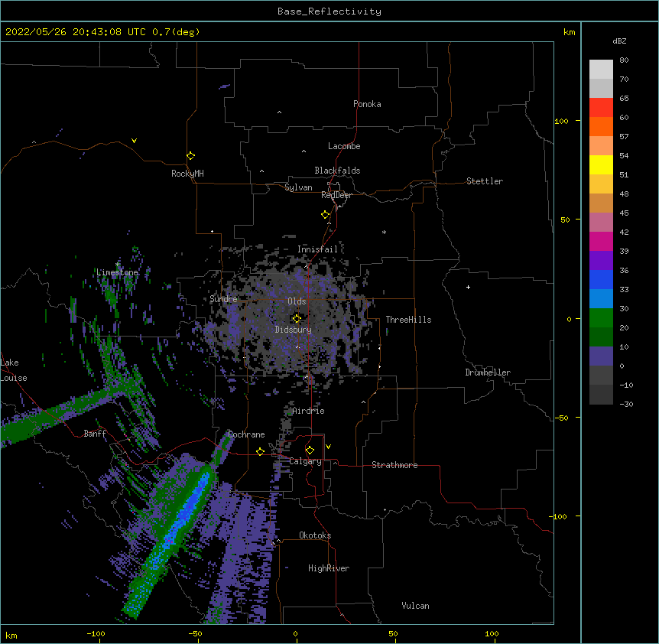
Task: Click the asterisk marker east of Innisfail
Action: point(384,232)
